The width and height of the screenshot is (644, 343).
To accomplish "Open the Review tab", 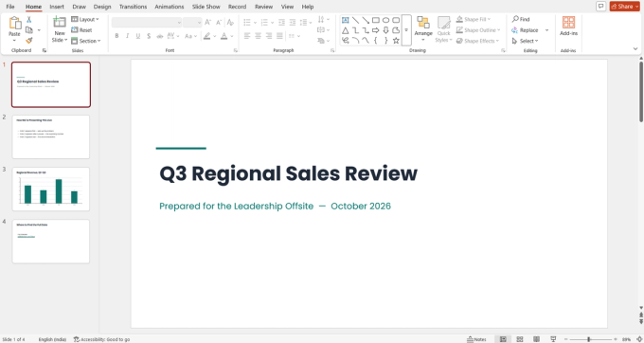I will [x=263, y=7].
